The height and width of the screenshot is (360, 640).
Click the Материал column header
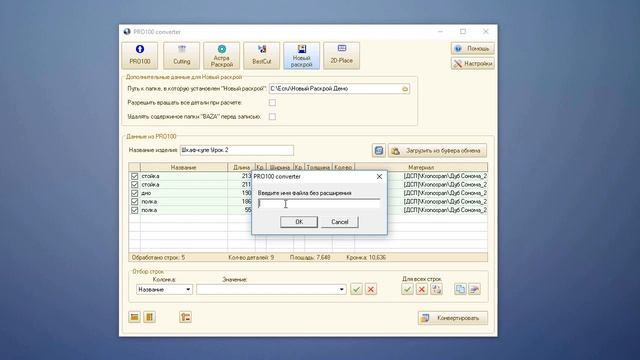(421, 167)
